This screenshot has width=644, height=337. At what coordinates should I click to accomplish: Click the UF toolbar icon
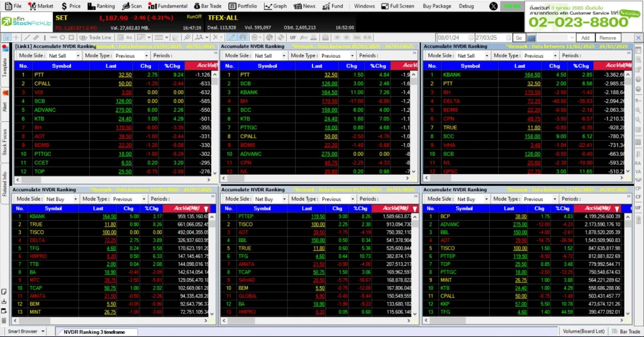point(293,37)
